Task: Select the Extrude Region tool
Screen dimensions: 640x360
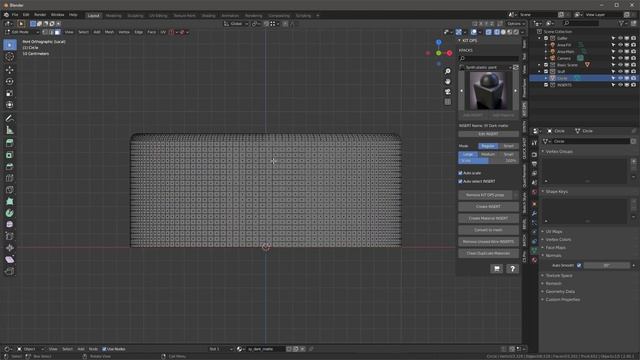Action: (9, 143)
